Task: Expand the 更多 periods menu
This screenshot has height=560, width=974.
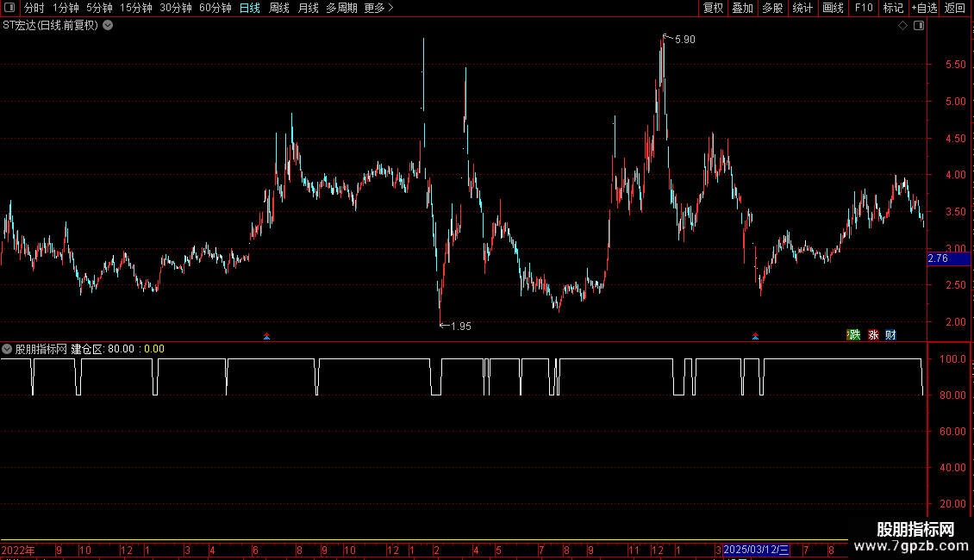Action: pos(378,8)
